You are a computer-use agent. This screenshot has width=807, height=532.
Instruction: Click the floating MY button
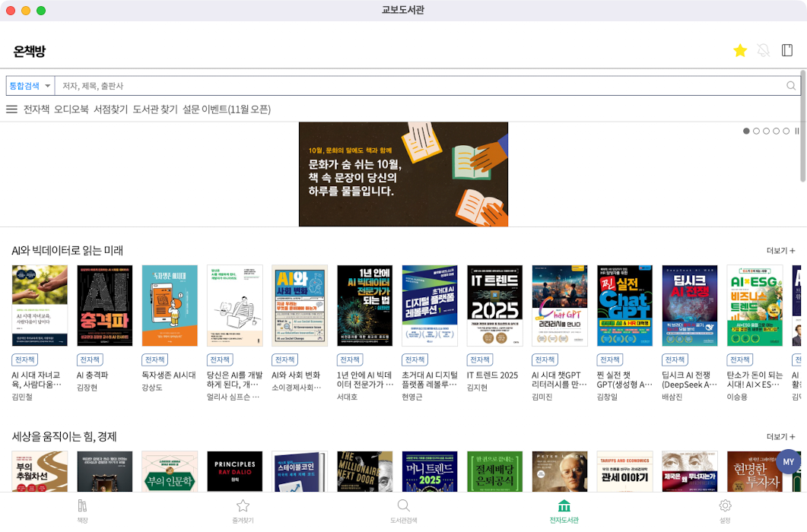(x=789, y=461)
